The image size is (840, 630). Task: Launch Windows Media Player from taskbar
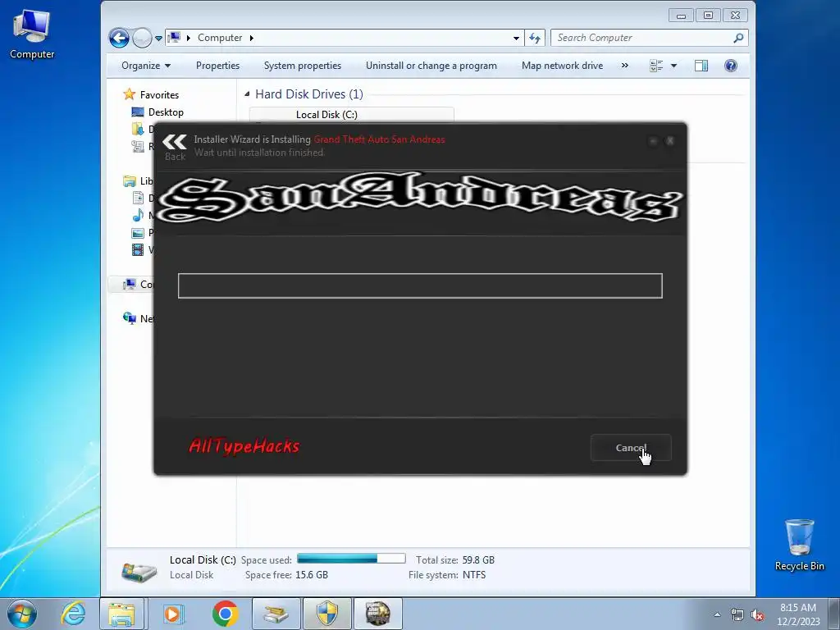tap(172, 614)
